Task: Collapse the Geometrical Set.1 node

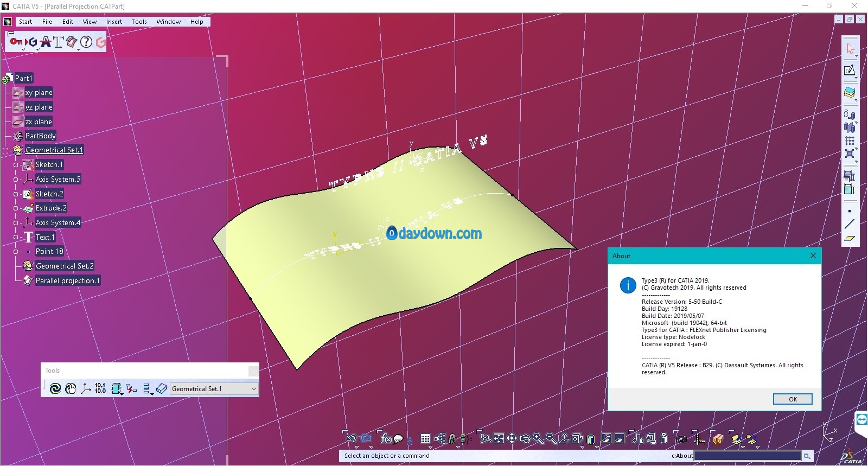Action: click(6, 150)
